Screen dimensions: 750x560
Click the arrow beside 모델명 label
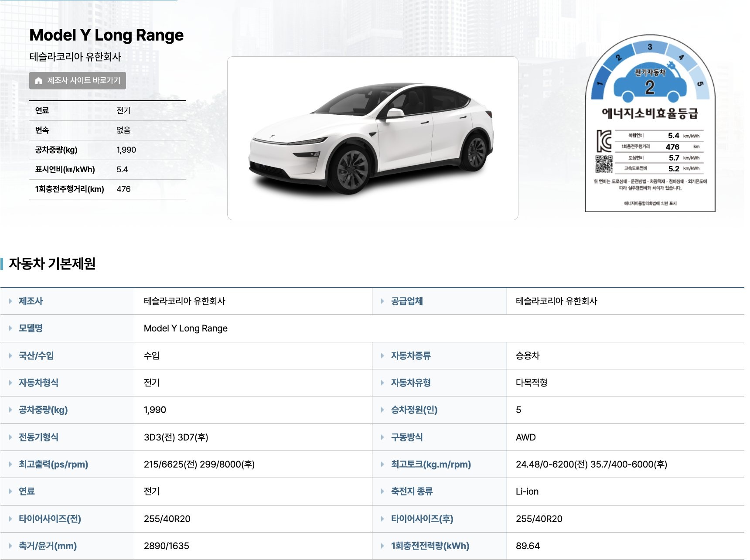[10, 328]
